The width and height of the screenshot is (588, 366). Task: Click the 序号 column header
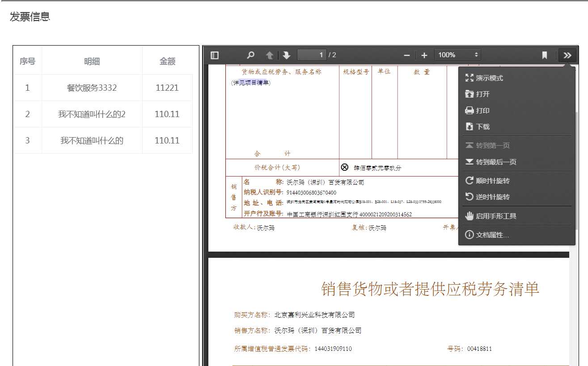[x=27, y=61]
